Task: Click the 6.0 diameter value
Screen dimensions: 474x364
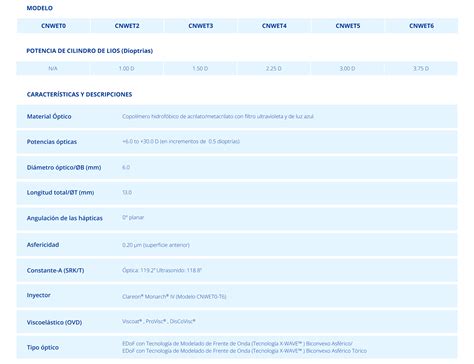Action: pyautogui.click(x=126, y=167)
